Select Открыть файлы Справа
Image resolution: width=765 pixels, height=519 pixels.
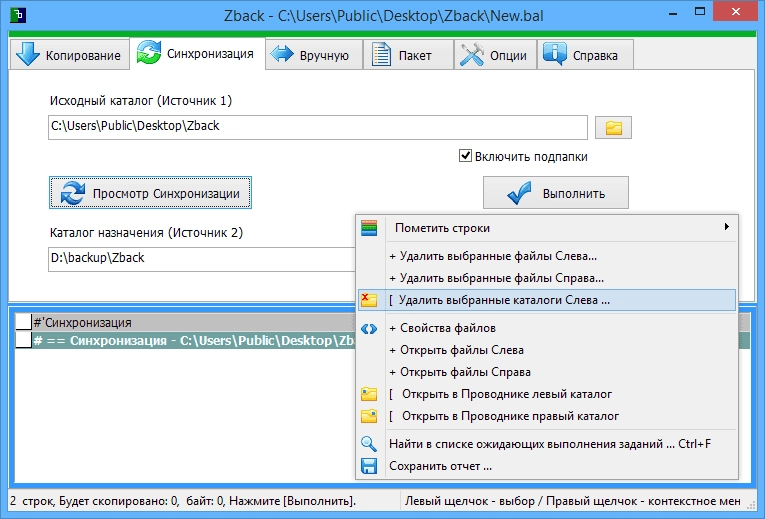tap(546, 372)
